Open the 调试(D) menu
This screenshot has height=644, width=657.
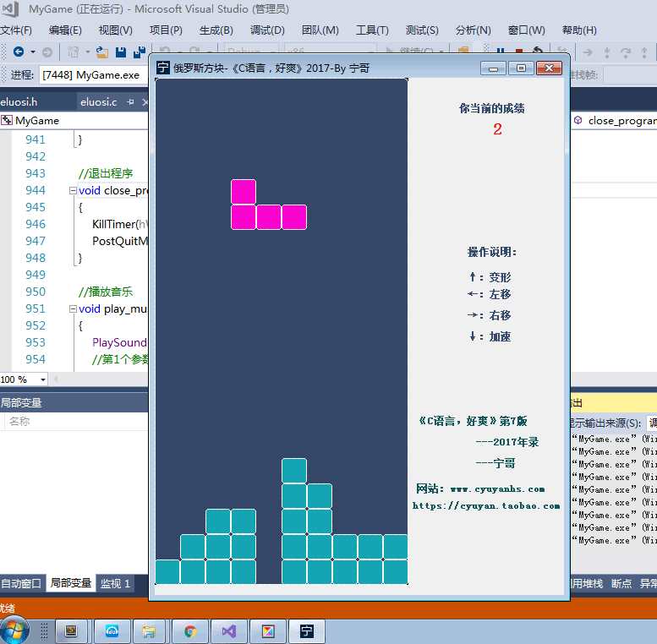coord(267,30)
